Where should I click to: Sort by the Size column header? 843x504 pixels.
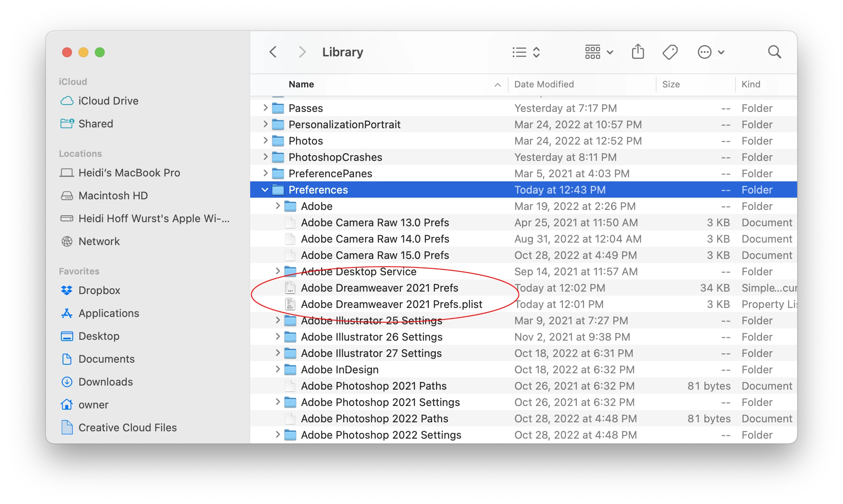coord(670,84)
